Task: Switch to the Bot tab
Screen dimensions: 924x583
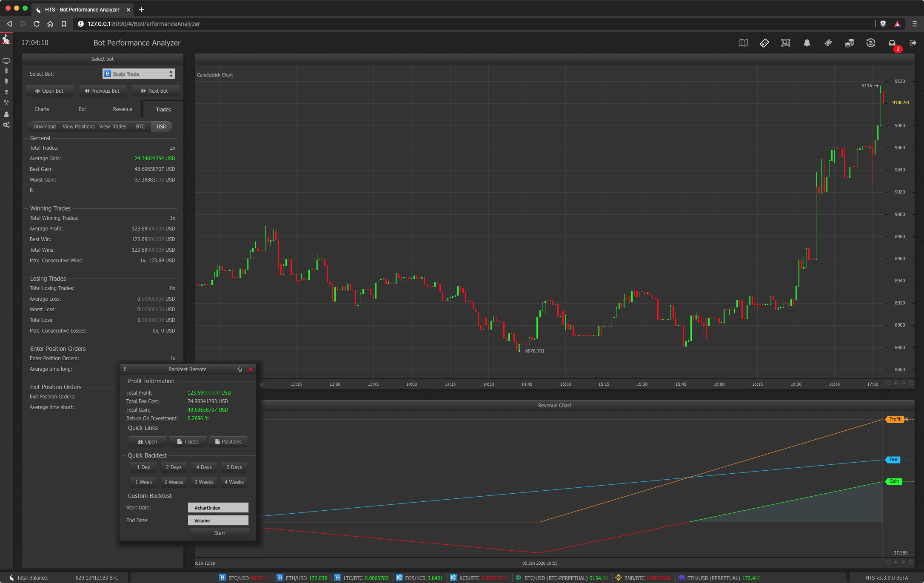Action: [x=82, y=109]
